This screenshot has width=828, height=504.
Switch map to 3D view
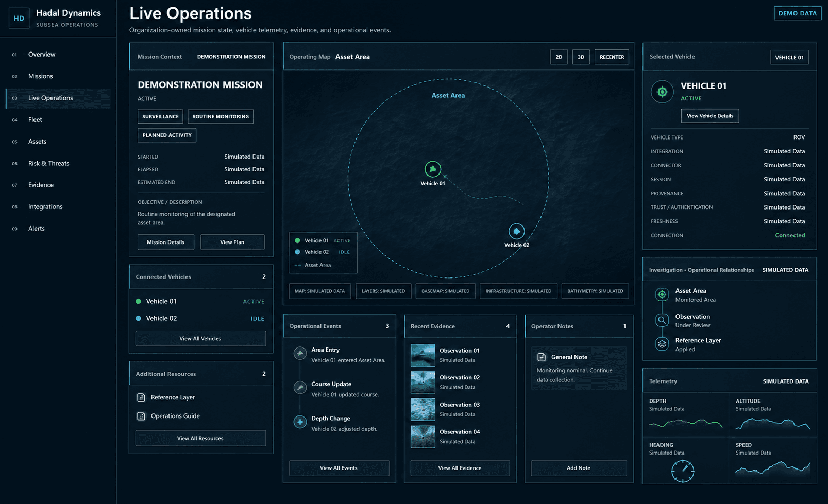581,57
